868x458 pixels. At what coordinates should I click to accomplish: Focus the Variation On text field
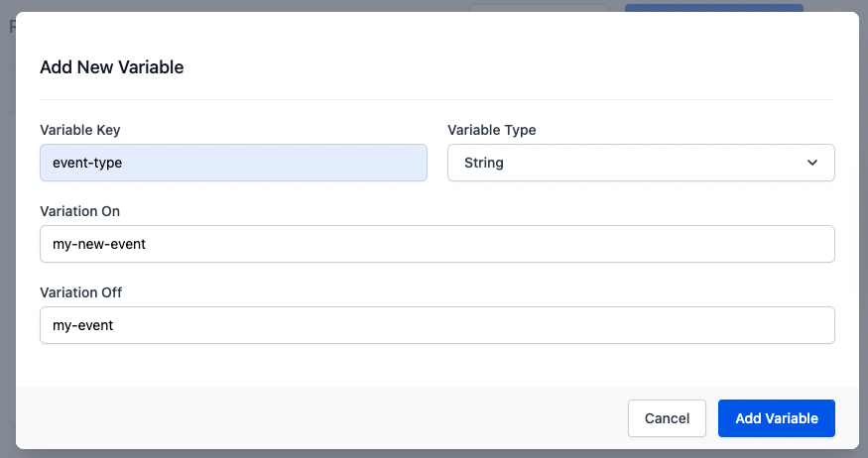coord(436,244)
